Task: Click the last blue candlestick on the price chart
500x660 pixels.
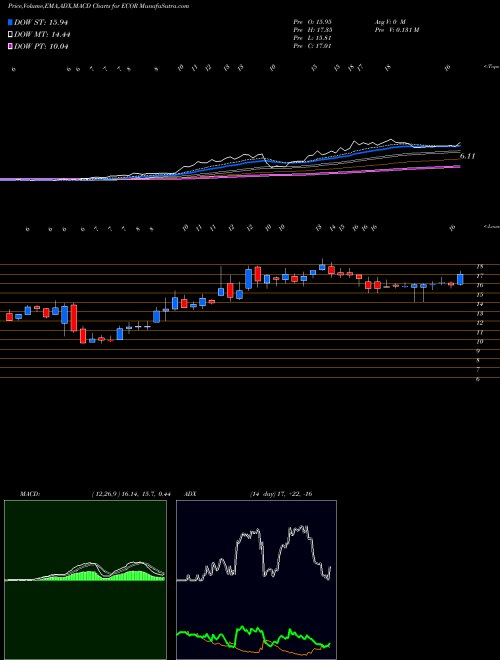Action: point(460,279)
